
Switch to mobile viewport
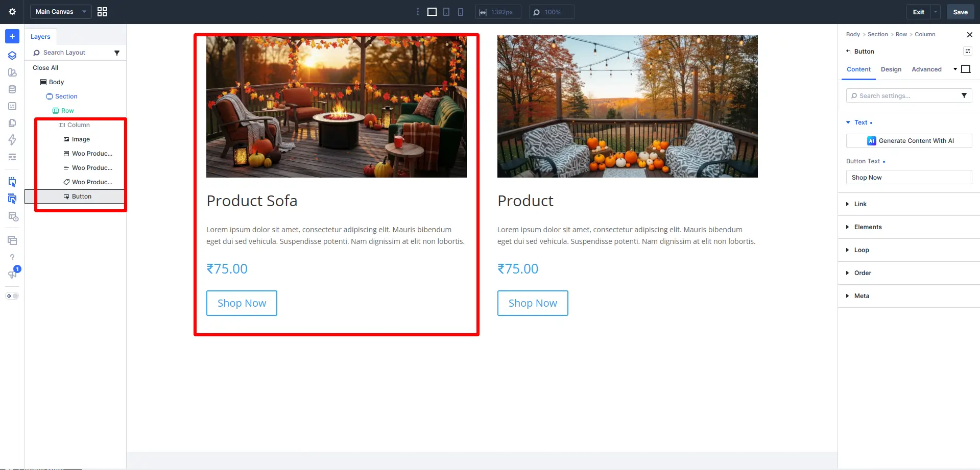click(x=461, y=12)
